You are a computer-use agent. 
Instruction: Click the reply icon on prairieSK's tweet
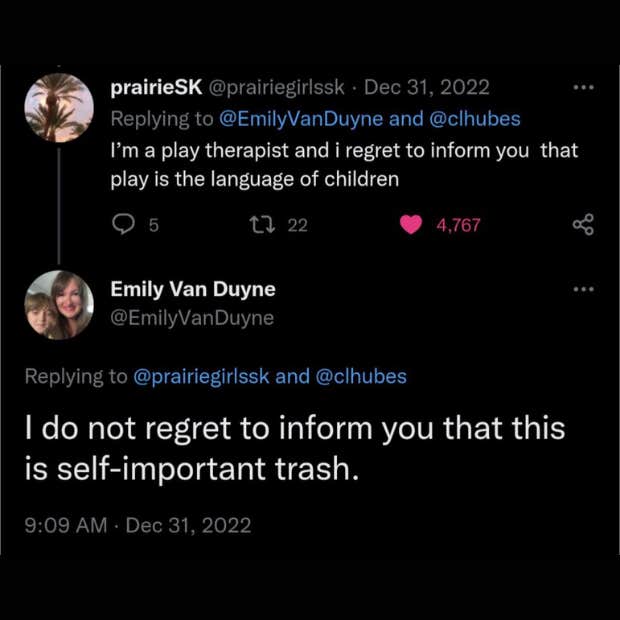121,225
